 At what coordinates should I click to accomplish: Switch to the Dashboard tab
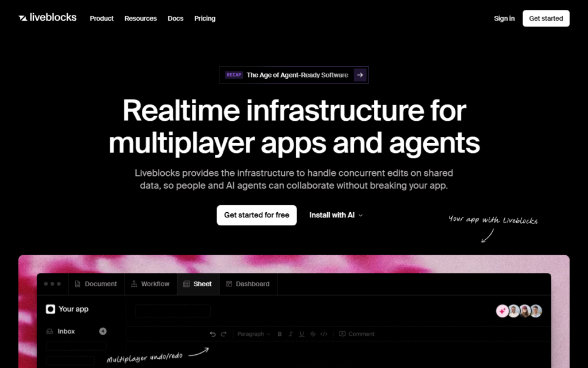click(248, 284)
